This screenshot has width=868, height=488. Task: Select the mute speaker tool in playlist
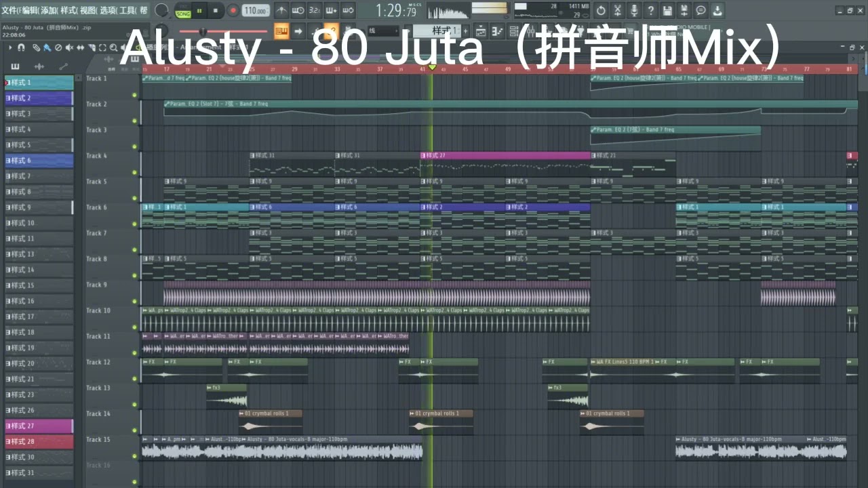pyautogui.click(x=69, y=47)
